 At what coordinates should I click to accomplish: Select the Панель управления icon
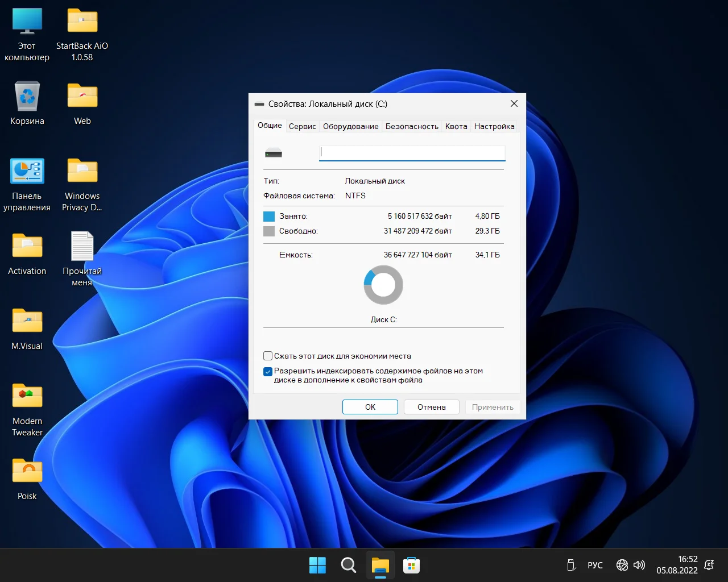[27, 185]
